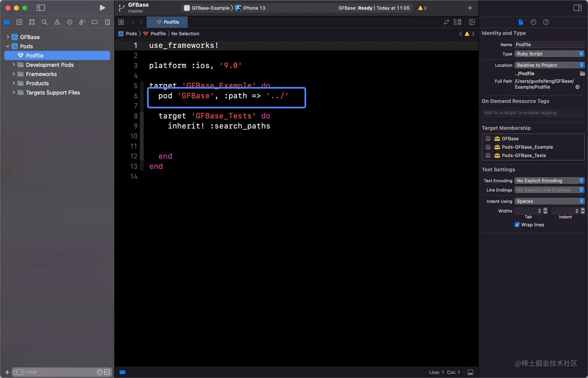Open the project navigator folder icon
The height and width of the screenshot is (378, 588).
click(x=7, y=22)
